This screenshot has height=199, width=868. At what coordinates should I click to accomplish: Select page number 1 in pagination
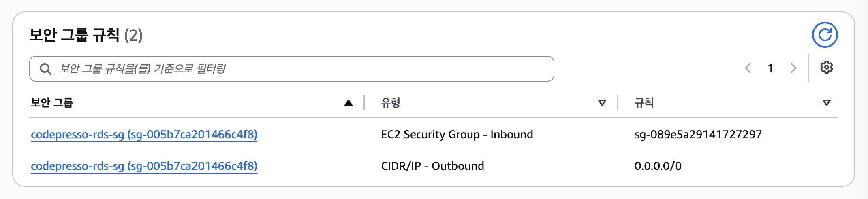771,68
